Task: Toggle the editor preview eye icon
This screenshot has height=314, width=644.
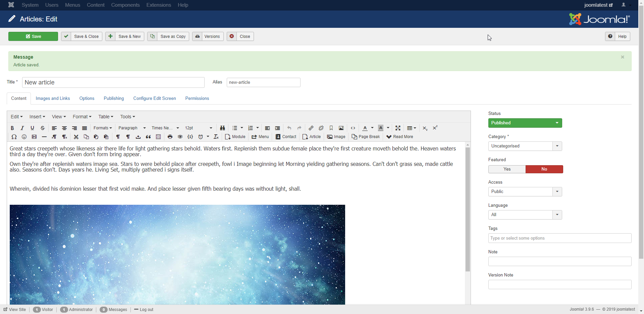Action: click(x=180, y=137)
